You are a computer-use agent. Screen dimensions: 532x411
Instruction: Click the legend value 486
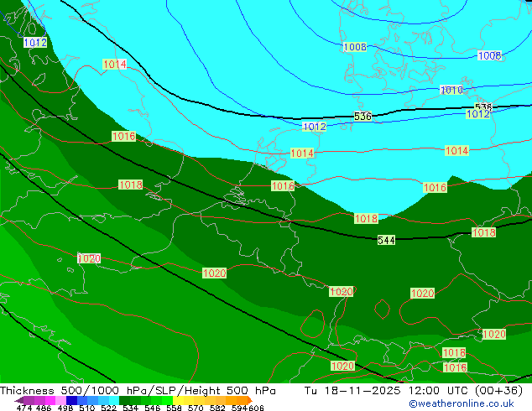(43, 408)
